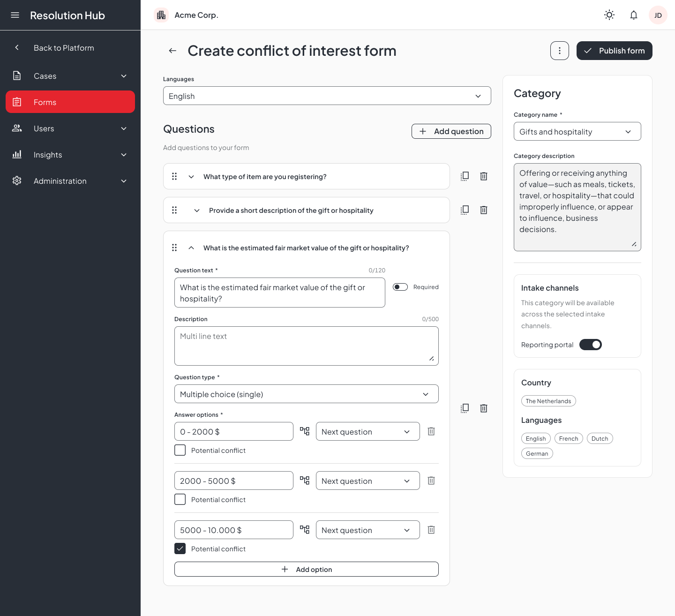This screenshot has width=675, height=616.
Task: Open branching logic icon for '2000 - 5000 $' option
Action: (305, 481)
